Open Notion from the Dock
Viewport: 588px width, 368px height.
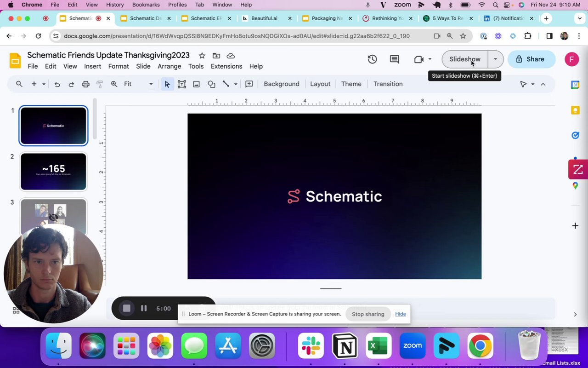[x=345, y=345]
